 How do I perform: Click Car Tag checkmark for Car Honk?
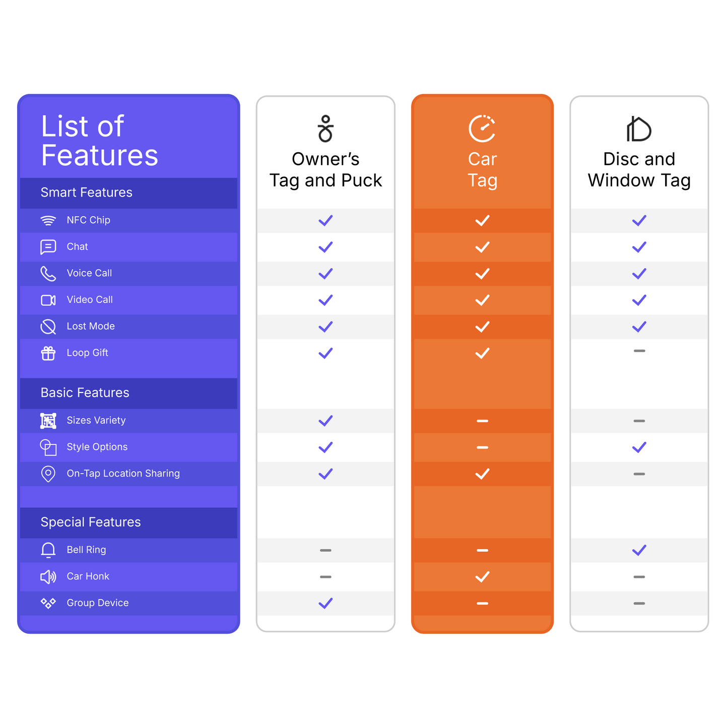pos(482,576)
